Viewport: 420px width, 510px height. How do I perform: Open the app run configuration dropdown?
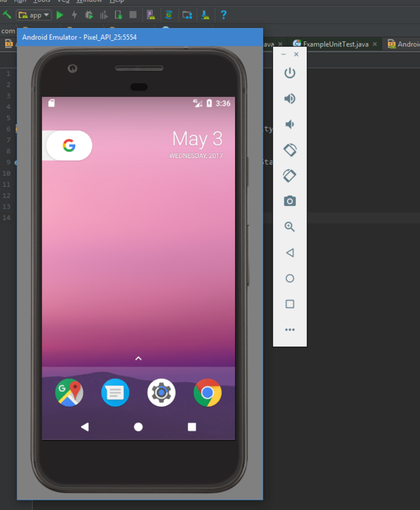click(x=34, y=15)
